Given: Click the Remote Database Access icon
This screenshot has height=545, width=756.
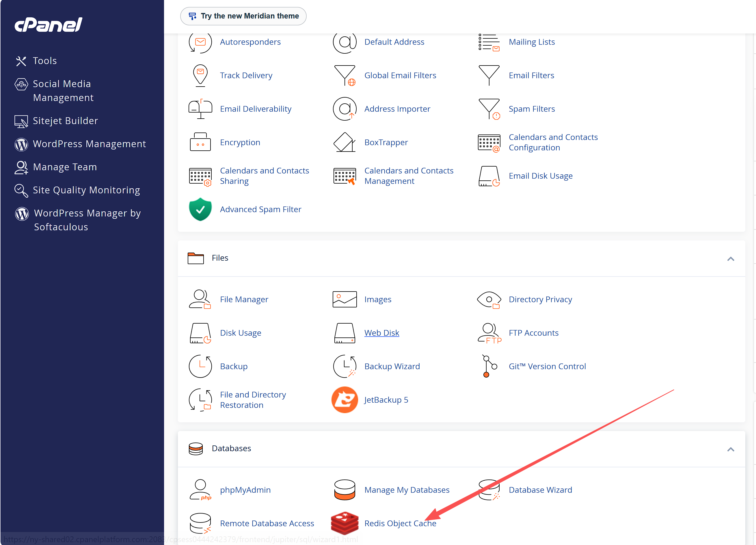Looking at the screenshot, I should point(200,523).
